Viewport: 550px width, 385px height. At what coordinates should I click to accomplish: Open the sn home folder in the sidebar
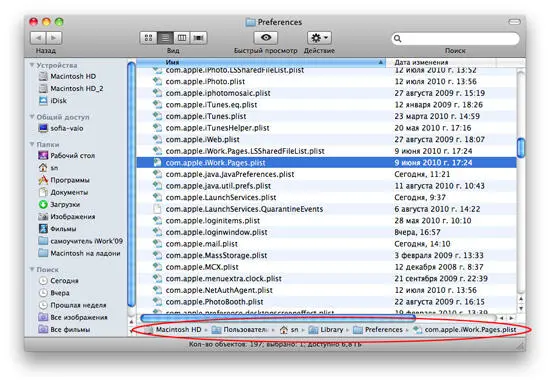[48, 168]
